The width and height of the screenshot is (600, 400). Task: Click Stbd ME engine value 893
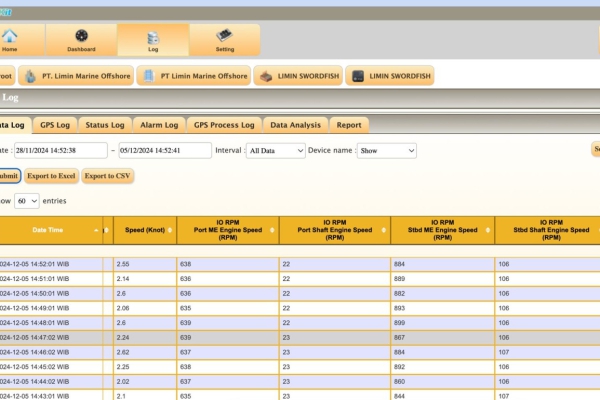399,308
